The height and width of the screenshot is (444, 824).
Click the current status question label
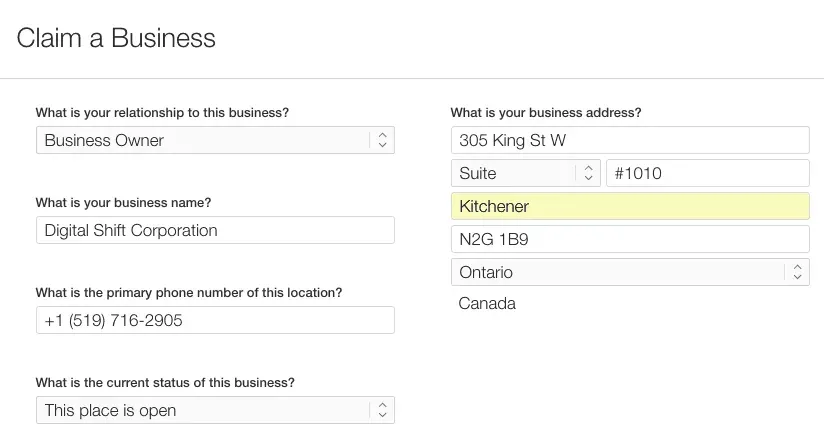click(x=165, y=382)
